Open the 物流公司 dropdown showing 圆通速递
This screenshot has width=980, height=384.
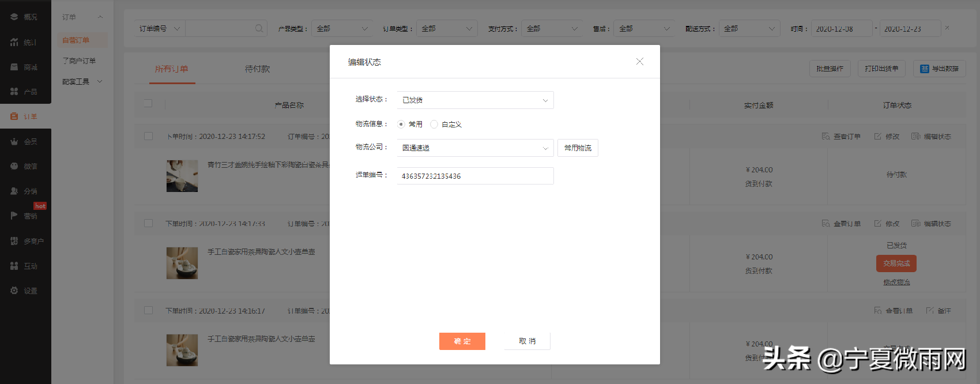(475, 148)
